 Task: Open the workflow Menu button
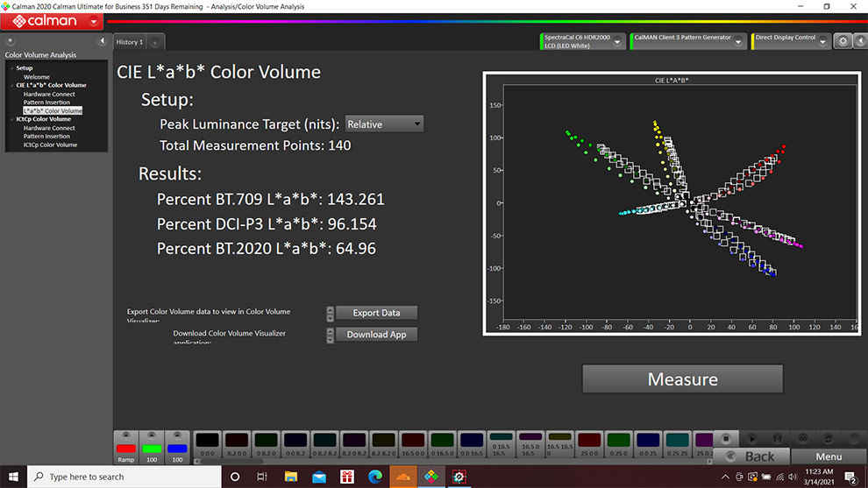coord(829,456)
